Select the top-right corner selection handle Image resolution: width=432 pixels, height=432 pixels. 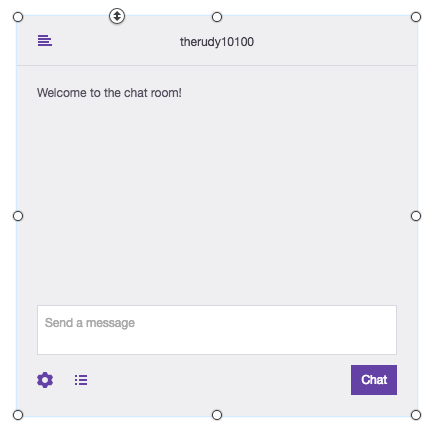pos(416,17)
